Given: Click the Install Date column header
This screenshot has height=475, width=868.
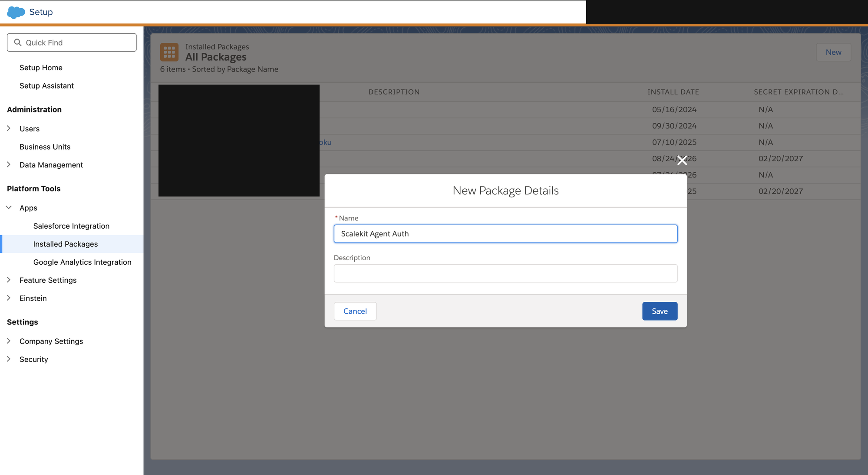Looking at the screenshot, I should click(x=673, y=92).
